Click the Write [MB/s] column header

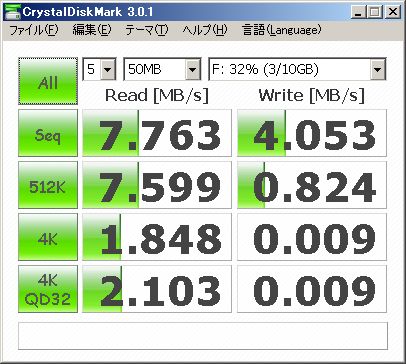pyautogui.click(x=311, y=95)
